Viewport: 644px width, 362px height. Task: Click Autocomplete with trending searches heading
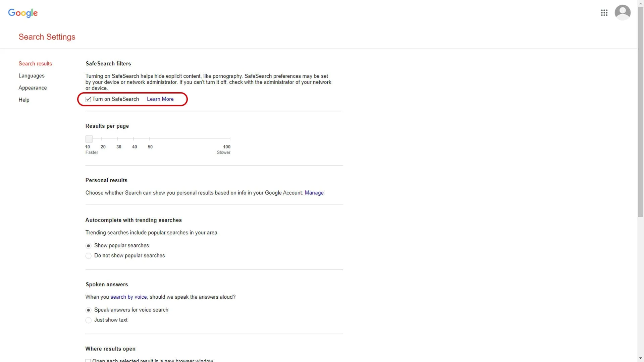(x=133, y=220)
